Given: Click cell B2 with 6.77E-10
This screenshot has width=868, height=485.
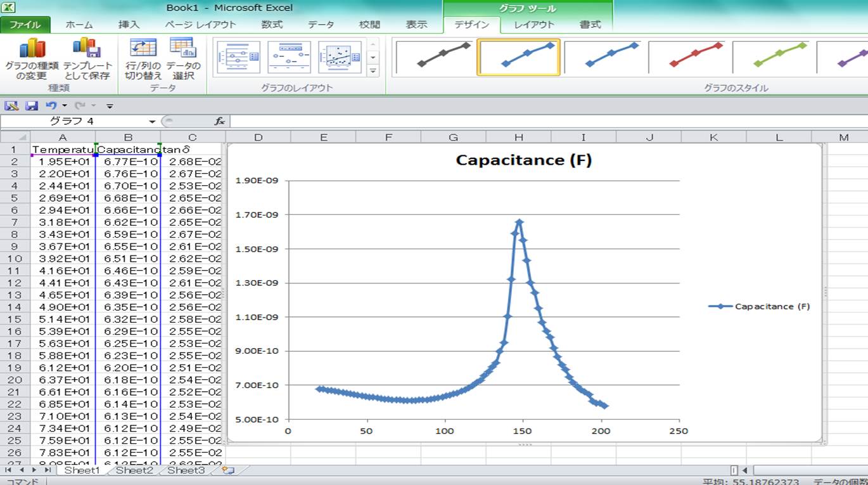Looking at the screenshot, I should pyautogui.click(x=128, y=162).
